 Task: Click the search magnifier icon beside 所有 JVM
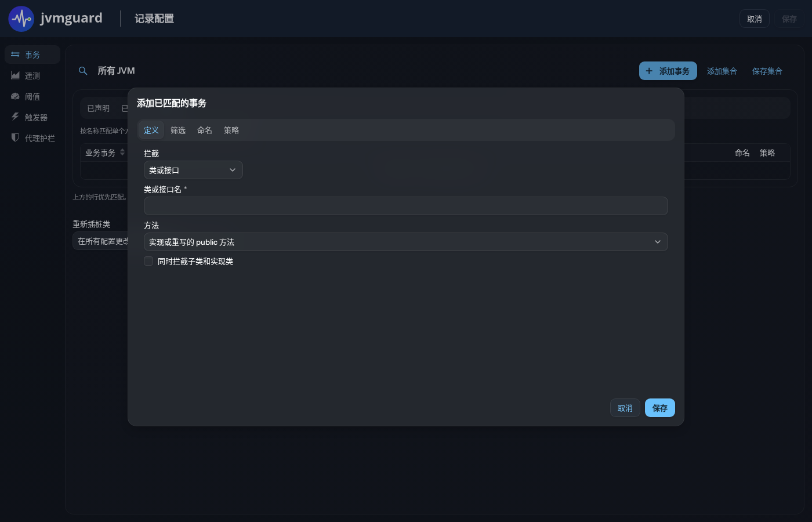pos(83,71)
